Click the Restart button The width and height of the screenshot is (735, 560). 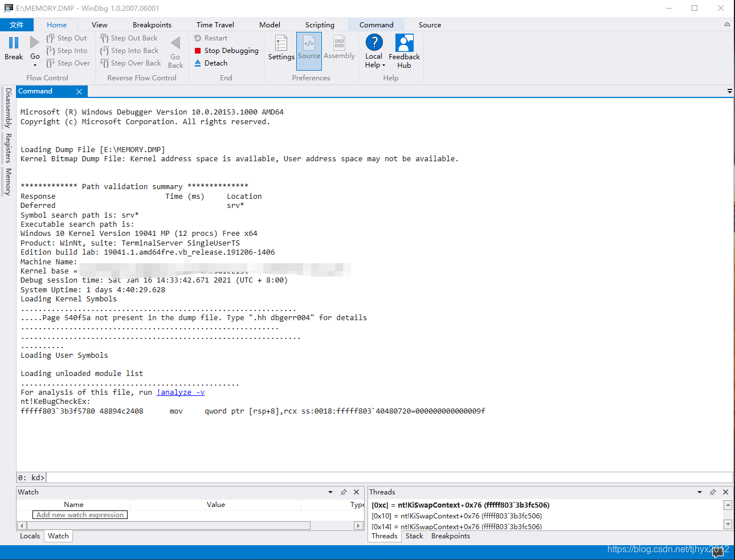click(x=210, y=38)
